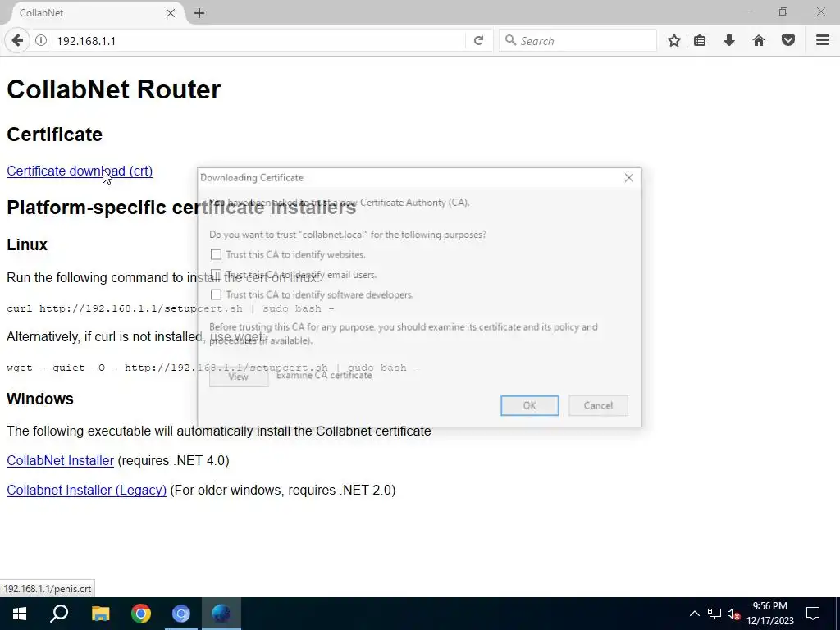
Task: Enable trust CA to identify software developers
Action: click(216, 294)
